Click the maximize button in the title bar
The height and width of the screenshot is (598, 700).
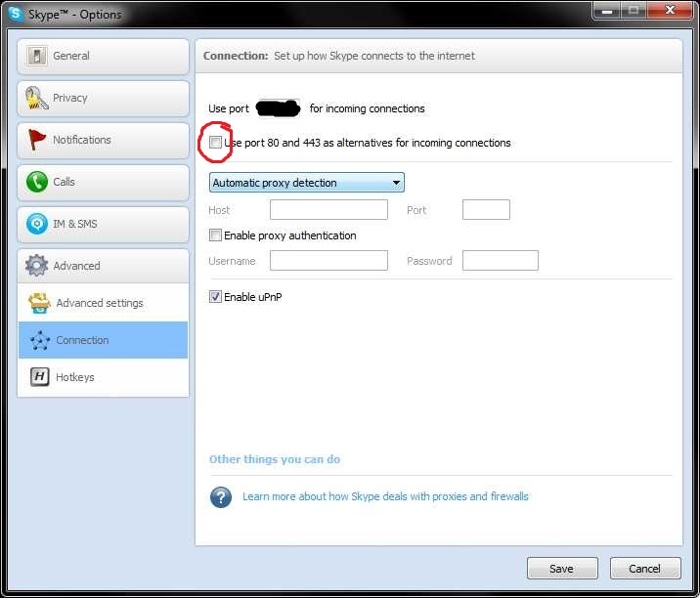pos(634,10)
